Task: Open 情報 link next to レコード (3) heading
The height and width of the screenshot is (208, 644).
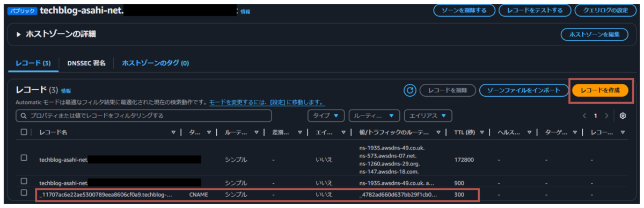Action: coord(65,91)
